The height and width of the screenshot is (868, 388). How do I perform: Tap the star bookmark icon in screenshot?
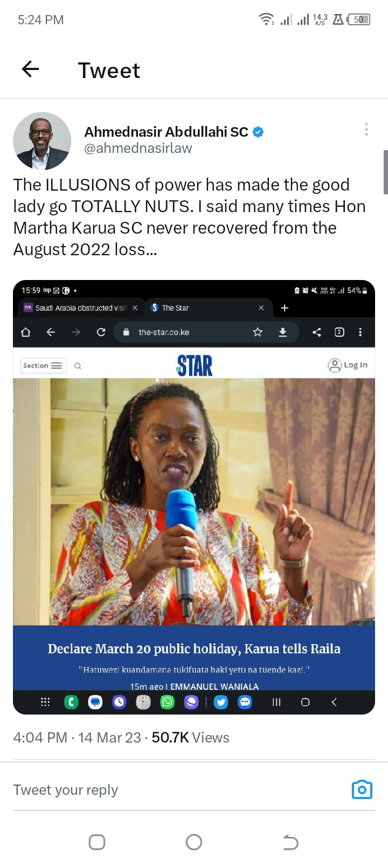coord(258,332)
